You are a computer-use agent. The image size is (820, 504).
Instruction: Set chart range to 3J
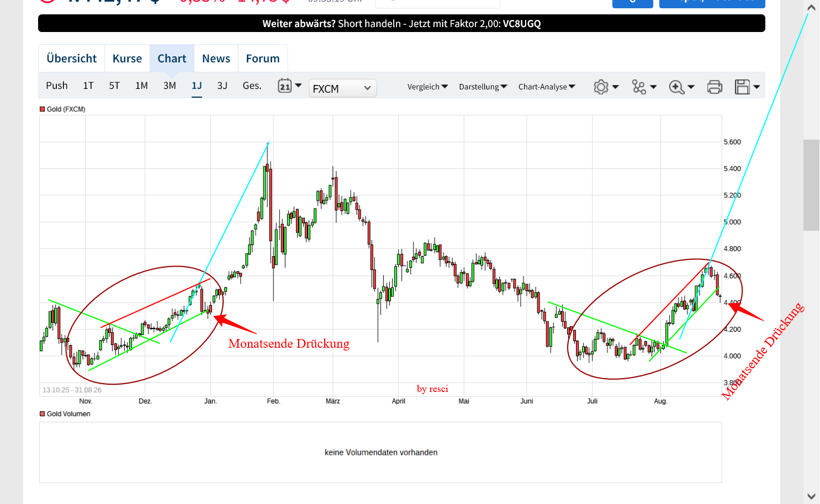point(222,86)
